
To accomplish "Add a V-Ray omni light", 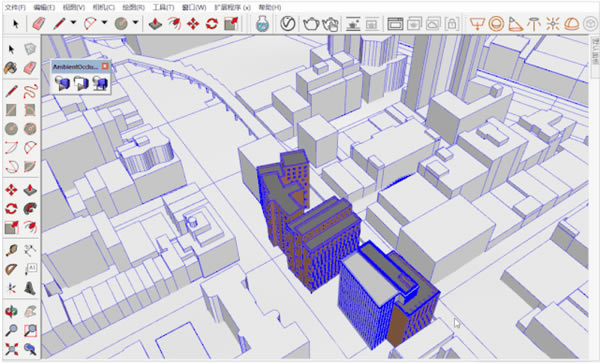I will (x=552, y=24).
